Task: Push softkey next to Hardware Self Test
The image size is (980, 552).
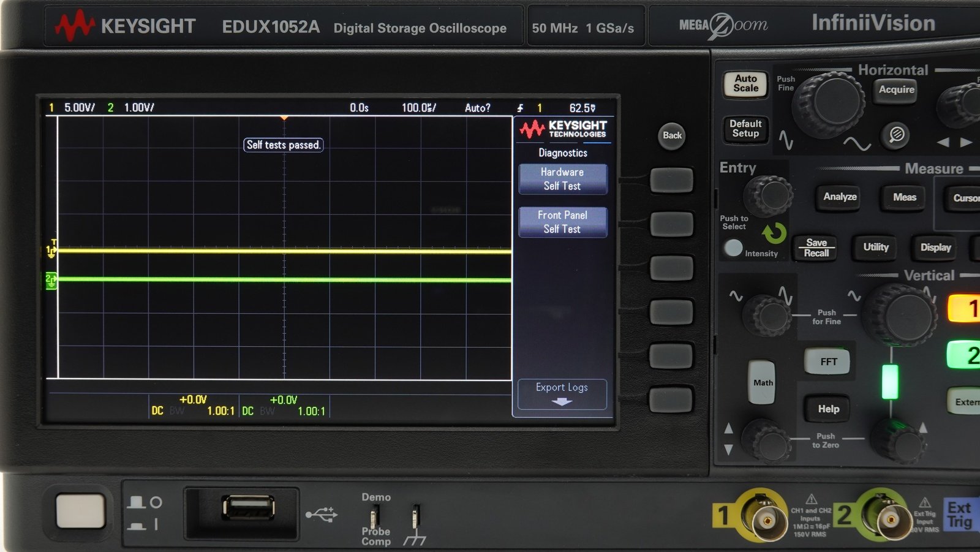Action: pos(671,180)
